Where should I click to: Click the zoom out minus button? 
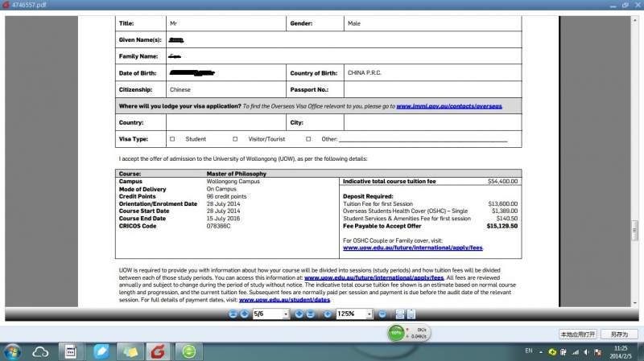(382, 314)
